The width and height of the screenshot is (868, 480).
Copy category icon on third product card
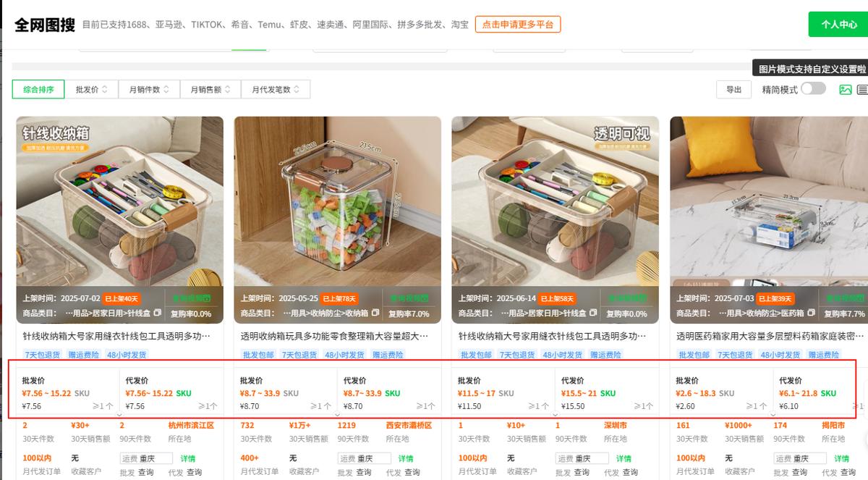[593, 313]
